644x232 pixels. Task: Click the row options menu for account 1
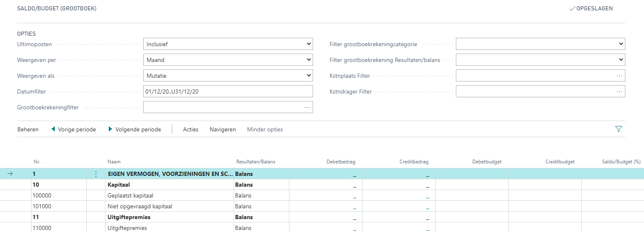(x=96, y=174)
